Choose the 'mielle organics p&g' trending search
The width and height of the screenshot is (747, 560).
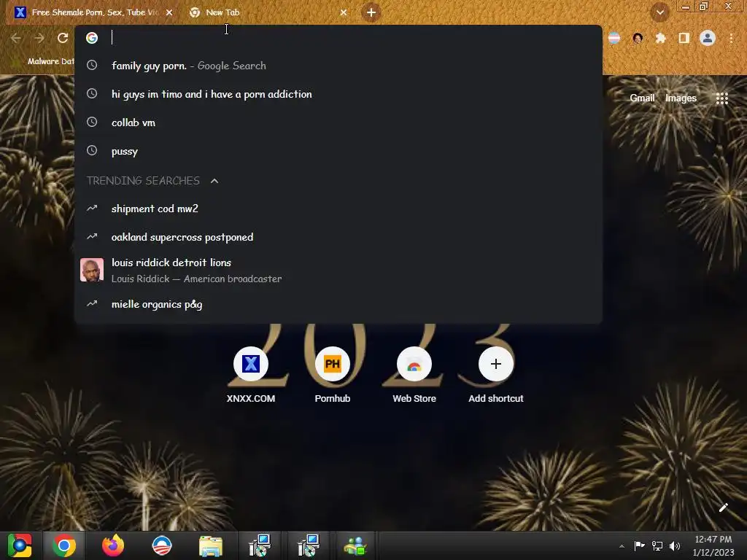(338, 304)
